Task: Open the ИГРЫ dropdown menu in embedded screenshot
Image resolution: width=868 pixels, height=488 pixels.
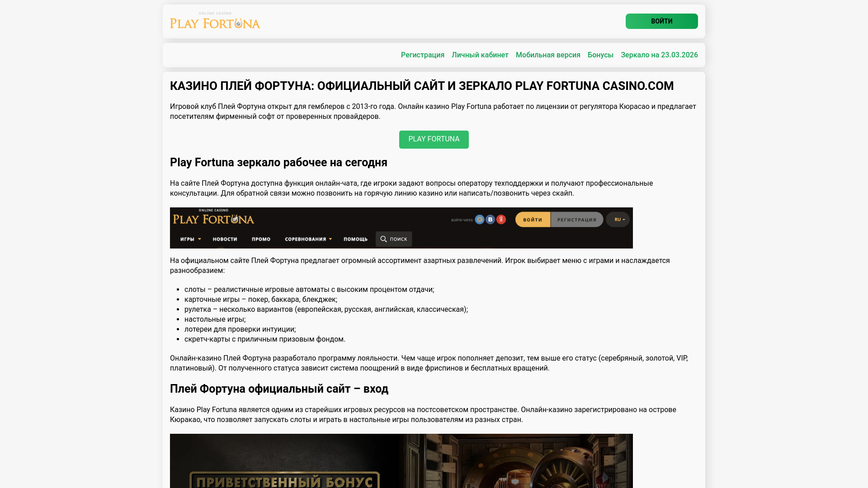Action: click(190, 239)
